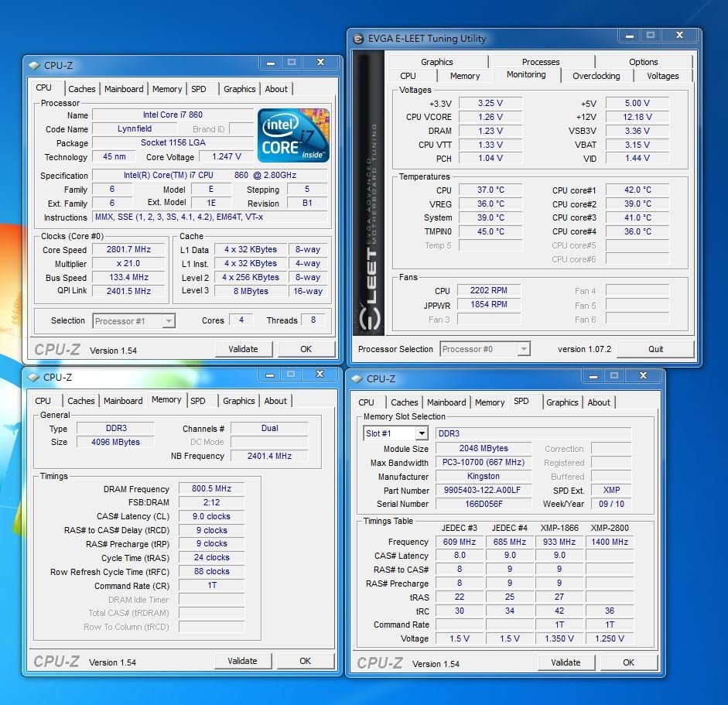The width and height of the screenshot is (728, 705).
Task: Select the E-LEET CPU tab
Action: coord(408,76)
